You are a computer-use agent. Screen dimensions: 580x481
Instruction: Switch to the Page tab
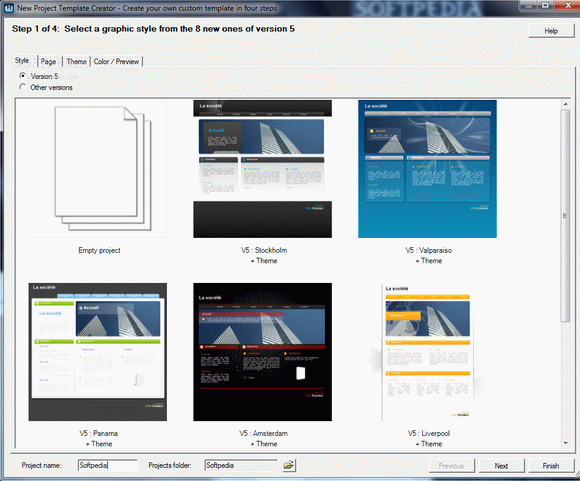pyautogui.click(x=48, y=61)
